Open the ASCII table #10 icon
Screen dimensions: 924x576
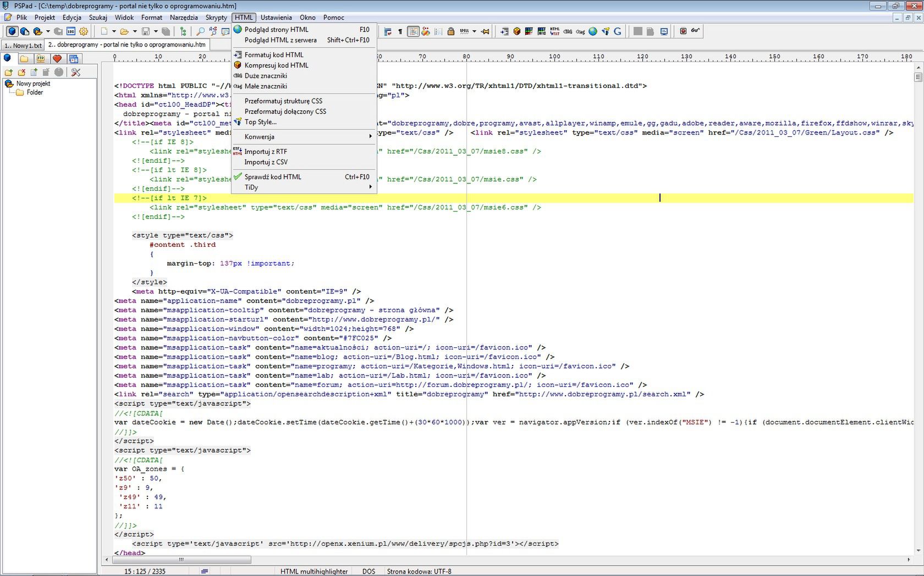(542, 31)
